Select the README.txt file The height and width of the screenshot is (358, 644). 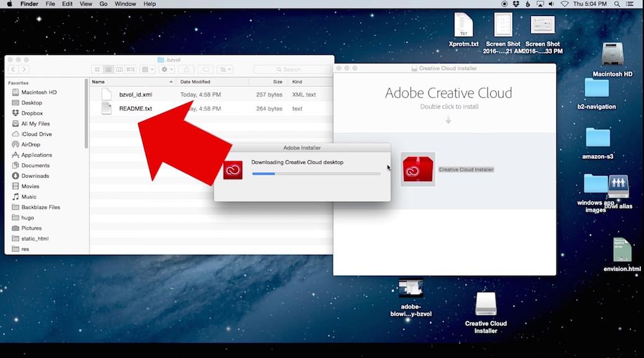[135, 109]
